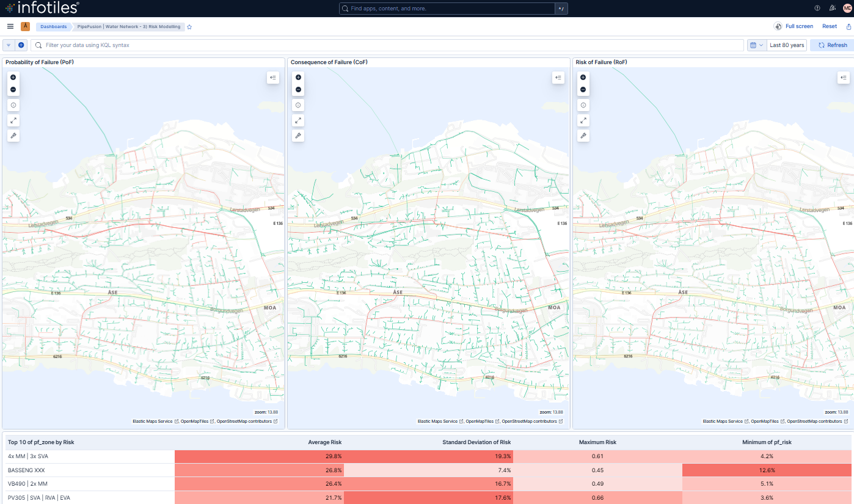
Task: Click the share icon next to Reset
Action: (849, 26)
